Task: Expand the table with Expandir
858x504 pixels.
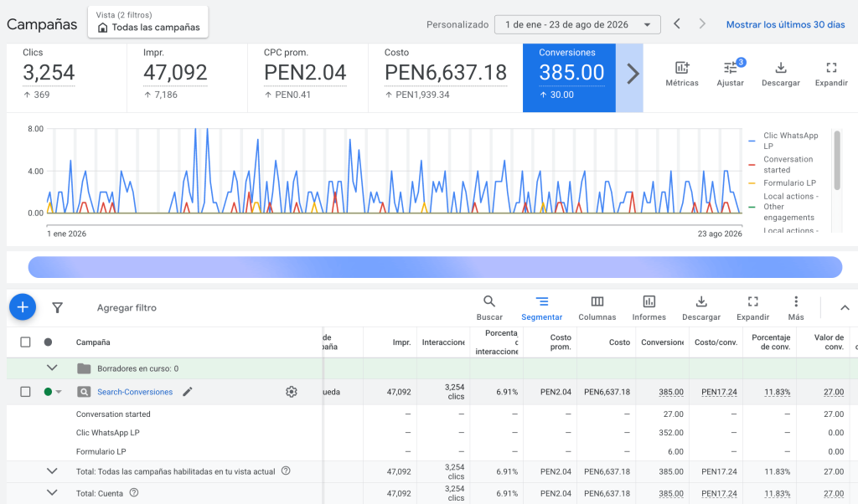Action: (x=753, y=308)
